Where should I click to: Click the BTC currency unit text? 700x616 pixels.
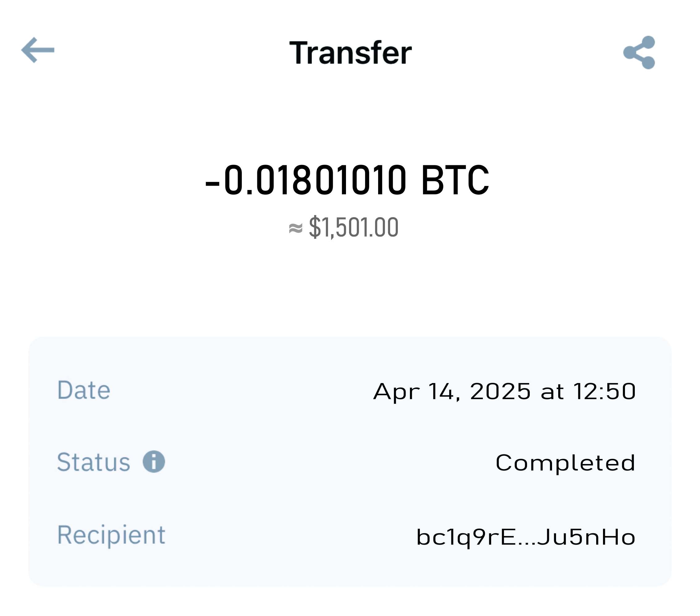tap(455, 180)
